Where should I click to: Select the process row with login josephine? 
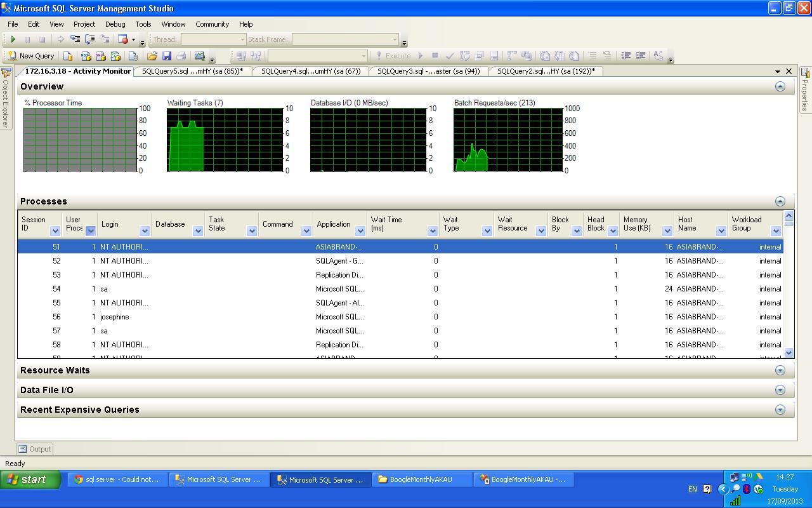coord(400,317)
